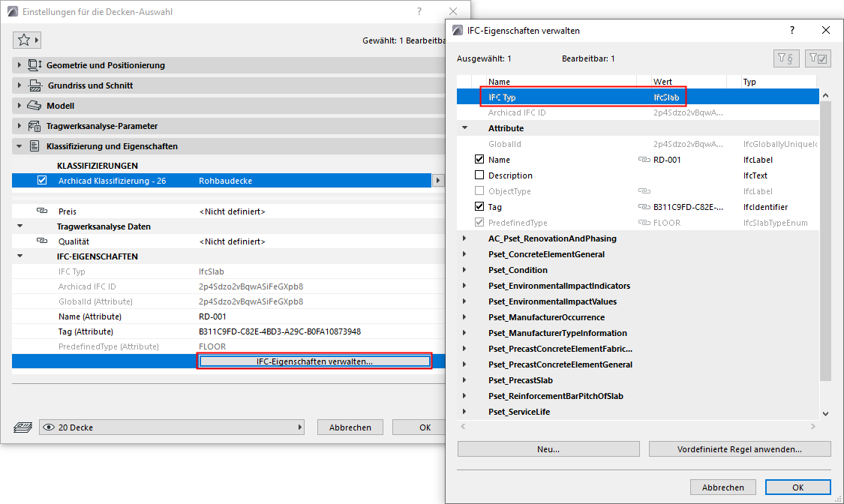Expand the Modell panel
This screenshot has width=844, height=504.
coord(20,106)
